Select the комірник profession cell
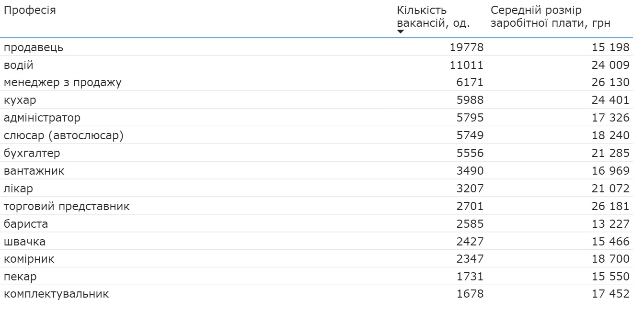 tap(29, 259)
